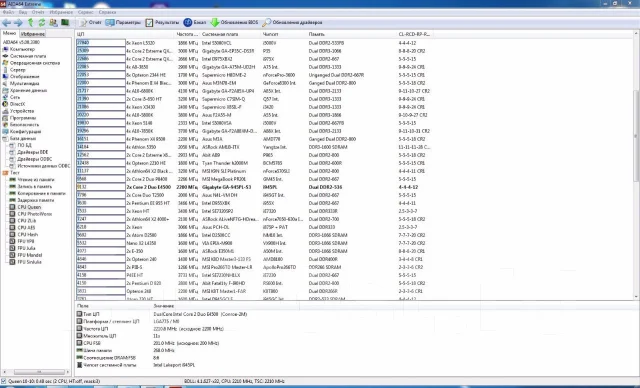The width and height of the screenshot is (640, 388).
Task: Switch to the Меню tab
Action: click(9, 33)
